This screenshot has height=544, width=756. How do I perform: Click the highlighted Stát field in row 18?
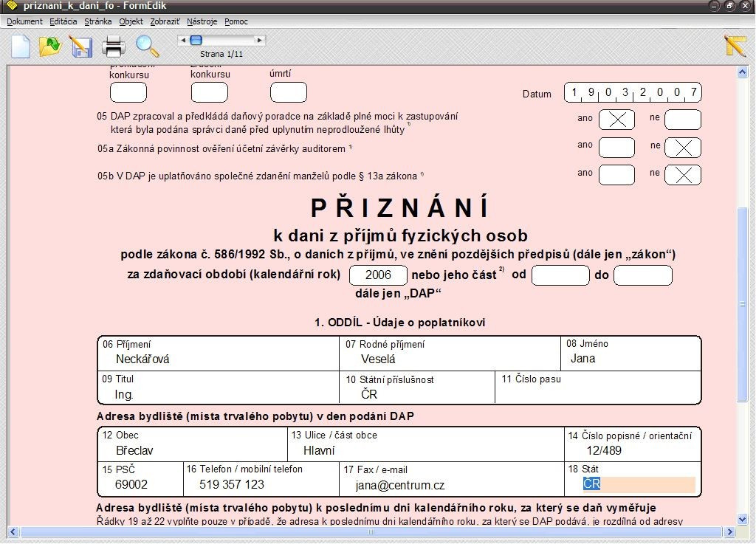pos(639,483)
